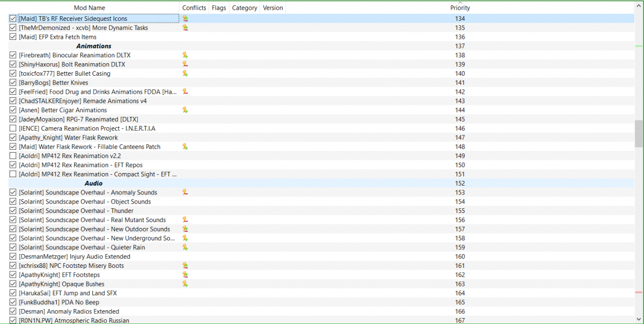This screenshot has height=324, width=644.
Task: Enable the Camera Reanimation Project I.N.E.R.T.I.A checkbox
Action: (x=13, y=128)
